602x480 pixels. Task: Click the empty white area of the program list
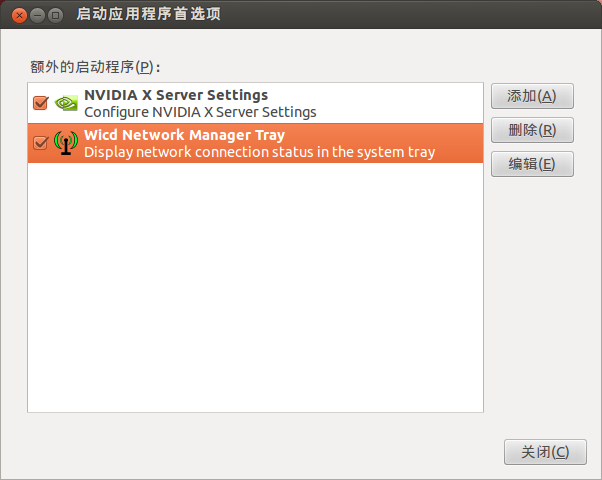coord(255,287)
